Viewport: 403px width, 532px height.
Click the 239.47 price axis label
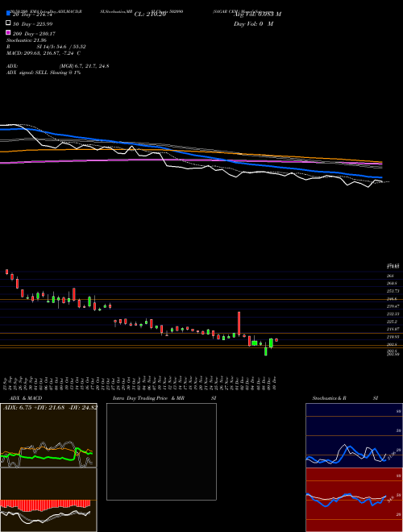click(394, 306)
